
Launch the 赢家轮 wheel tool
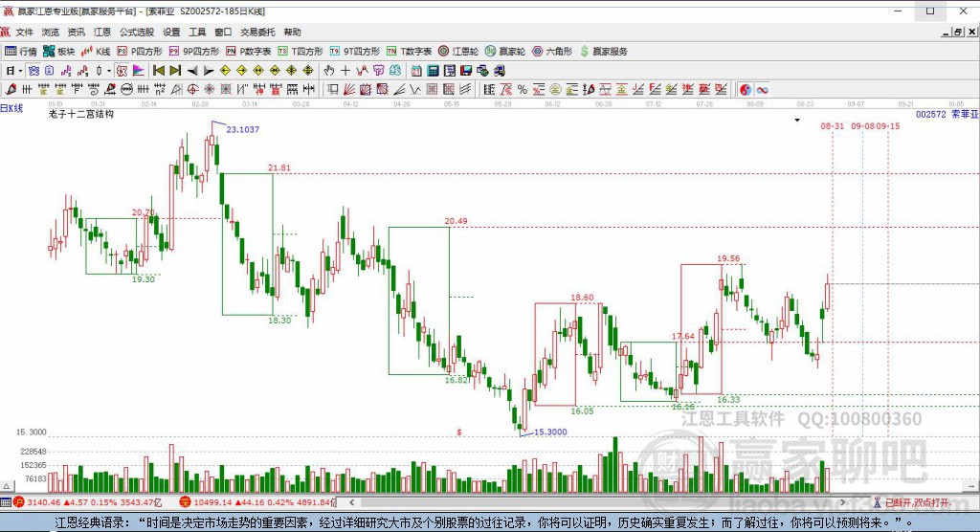505,52
